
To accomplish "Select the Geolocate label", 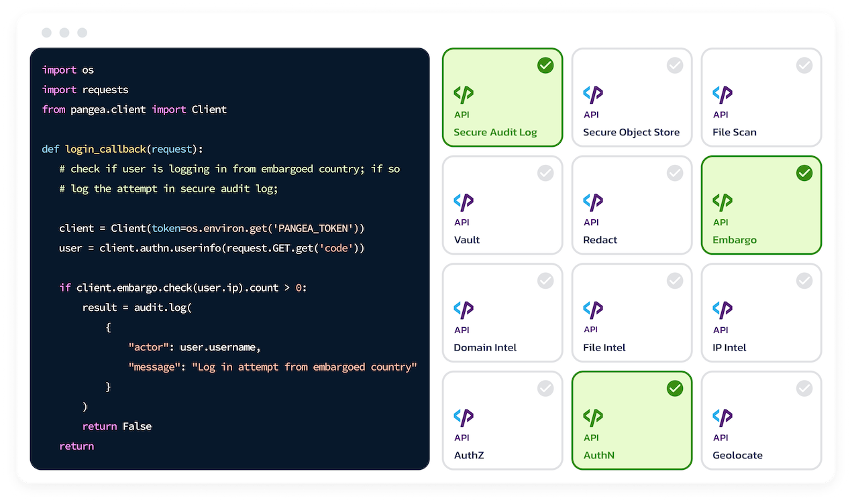I will 737,455.
